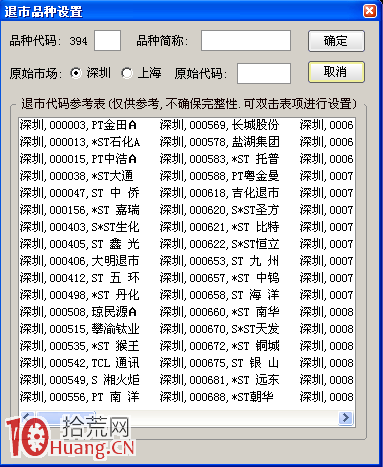Select row 000498, *ST 丹化
This screenshot has height=467, width=383.
pos(80,295)
